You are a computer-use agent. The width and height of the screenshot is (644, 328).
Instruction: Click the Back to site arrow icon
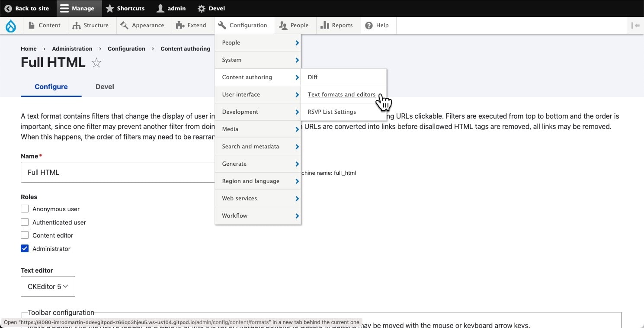pyautogui.click(x=8, y=8)
